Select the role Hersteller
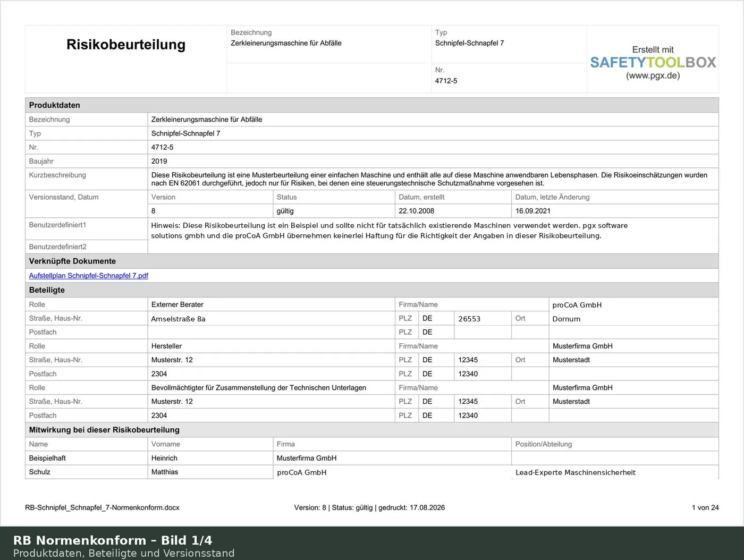The height and width of the screenshot is (560, 744). 166,346
